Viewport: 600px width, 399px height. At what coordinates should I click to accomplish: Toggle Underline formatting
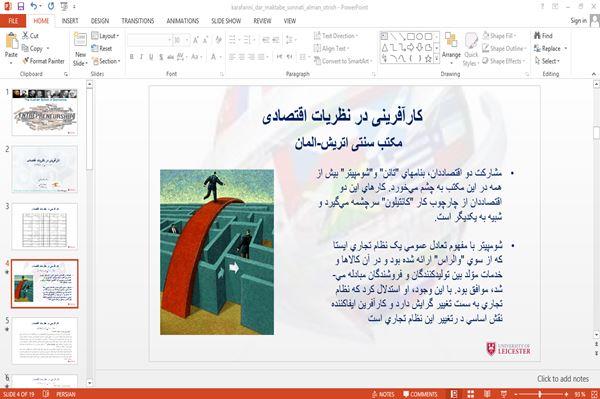(x=152, y=57)
